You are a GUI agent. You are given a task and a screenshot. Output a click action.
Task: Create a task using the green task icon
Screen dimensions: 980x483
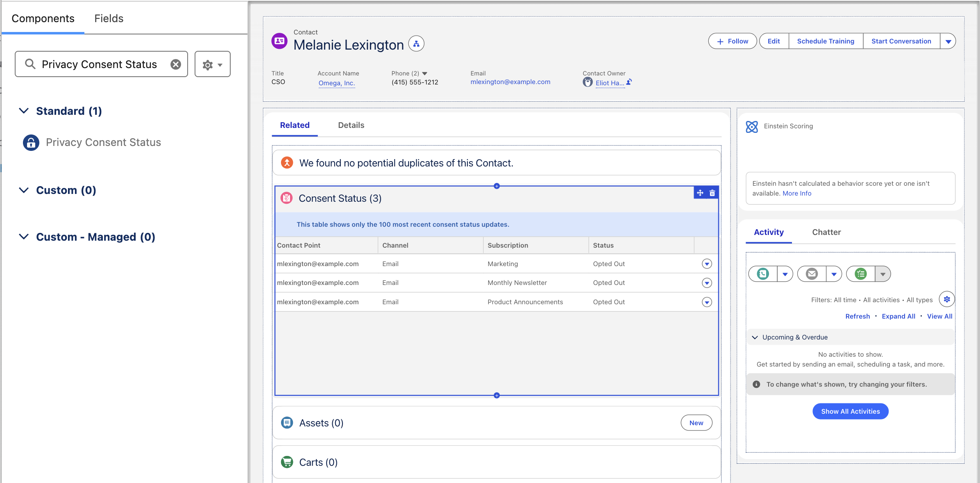860,273
